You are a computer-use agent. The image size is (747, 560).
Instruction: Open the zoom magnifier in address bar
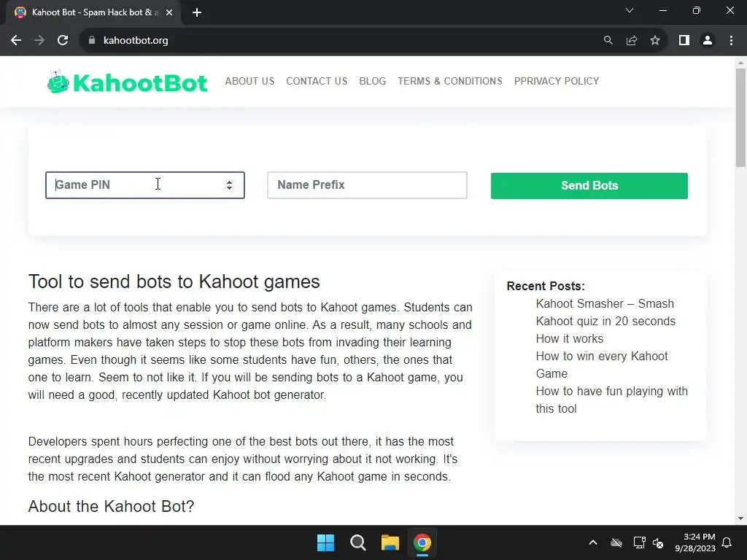pos(608,41)
